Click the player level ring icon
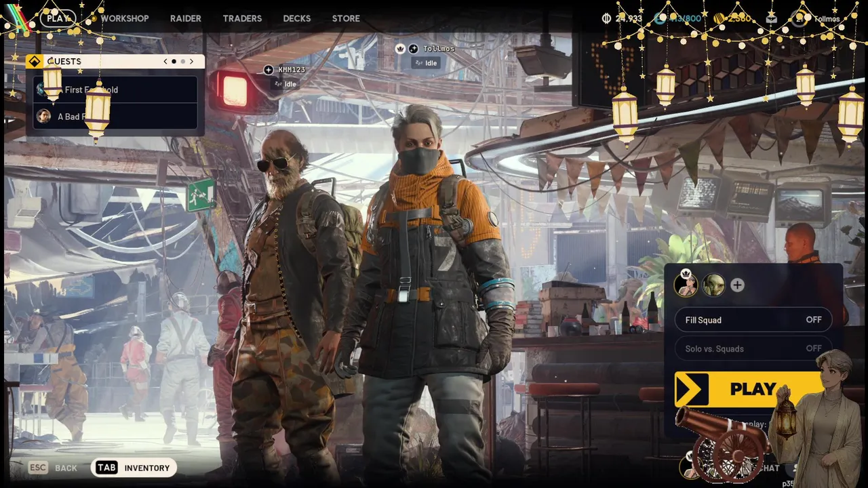868x488 pixels. click(x=799, y=18)
